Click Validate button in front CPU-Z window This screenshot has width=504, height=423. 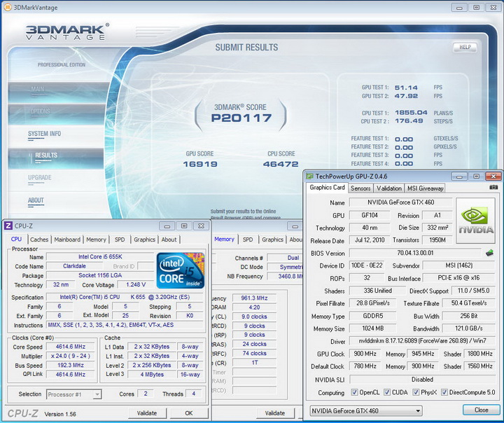[147, 413]
